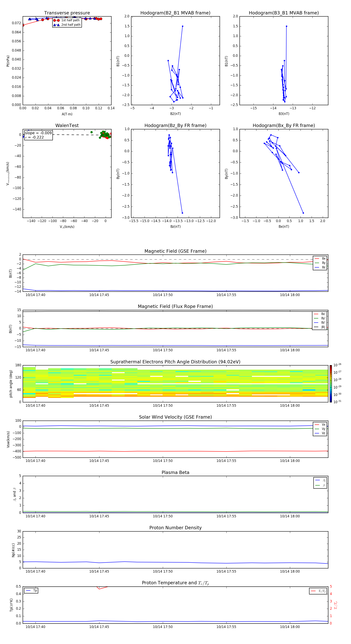Select the Bz' legend entry in Flux Rope plot
Screen dimensions: 351x644
320,323
